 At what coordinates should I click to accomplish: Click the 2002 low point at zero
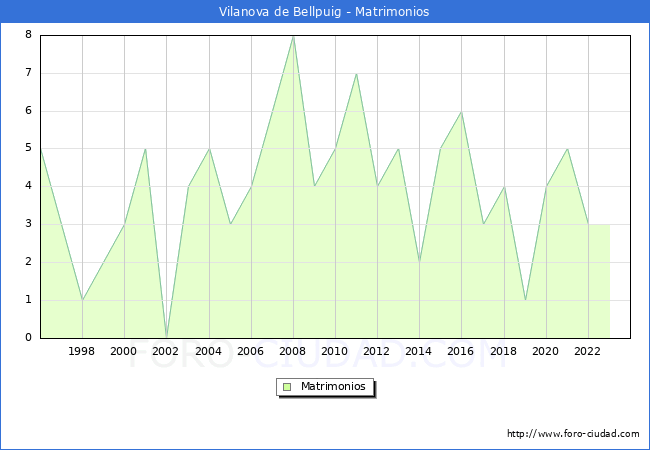click(166, 336)
